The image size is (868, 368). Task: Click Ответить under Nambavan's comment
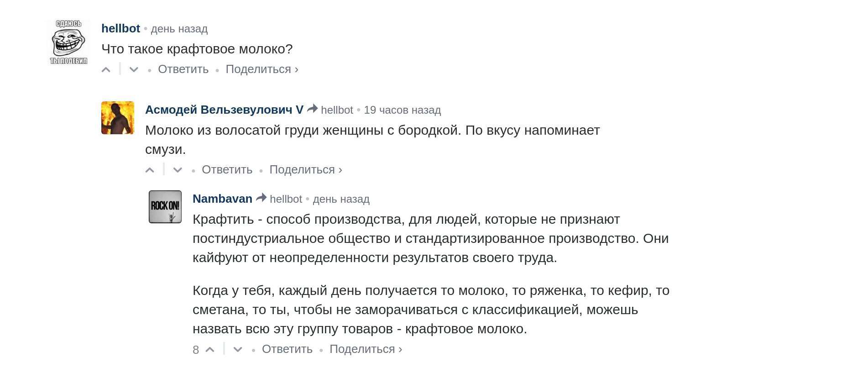[288, 349]
